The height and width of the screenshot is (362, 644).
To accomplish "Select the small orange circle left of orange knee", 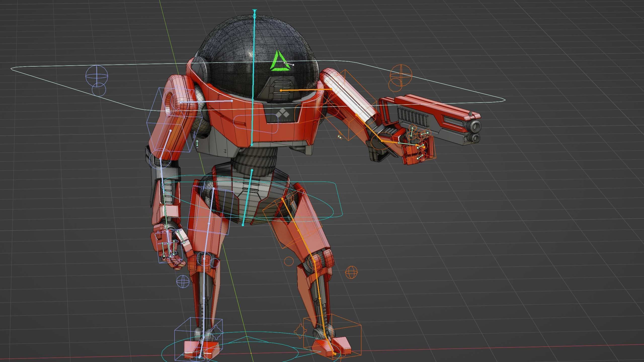I will pos(289,261).
